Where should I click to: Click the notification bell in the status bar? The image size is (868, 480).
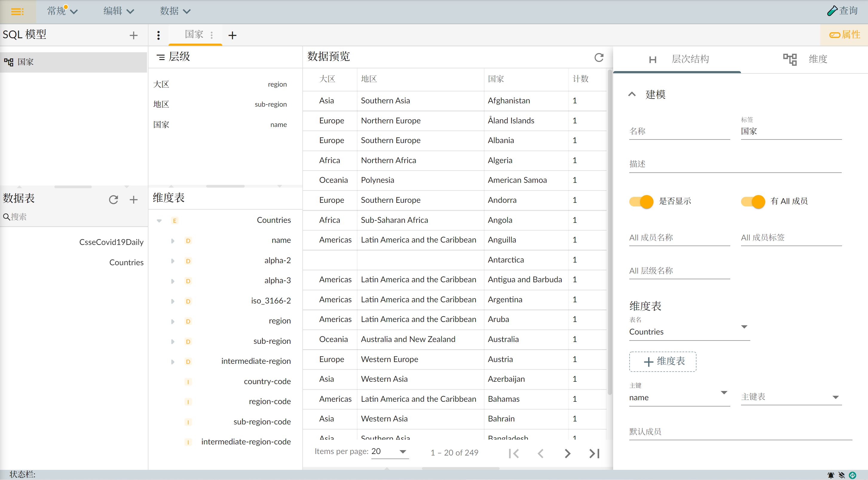(x=831, y=475)
